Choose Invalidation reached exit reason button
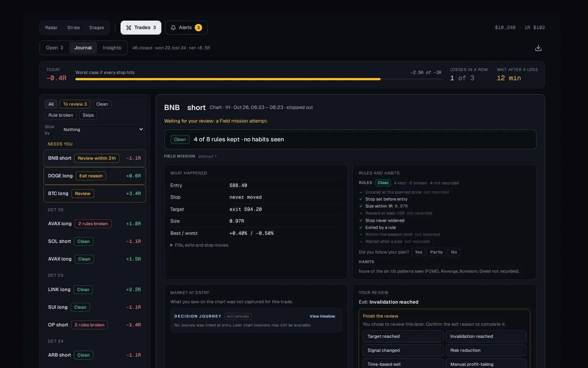The image size is (588, 368). tap(486, 336)
